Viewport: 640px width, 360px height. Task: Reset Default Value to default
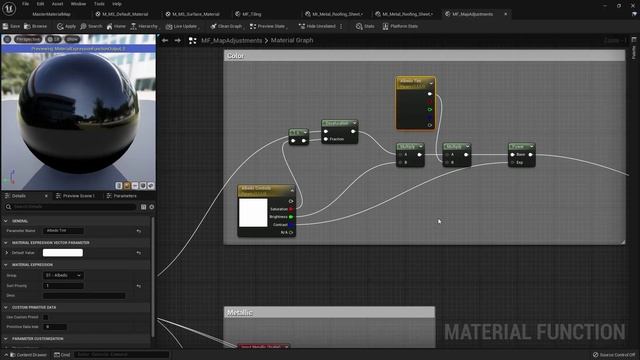pos(139,253)
